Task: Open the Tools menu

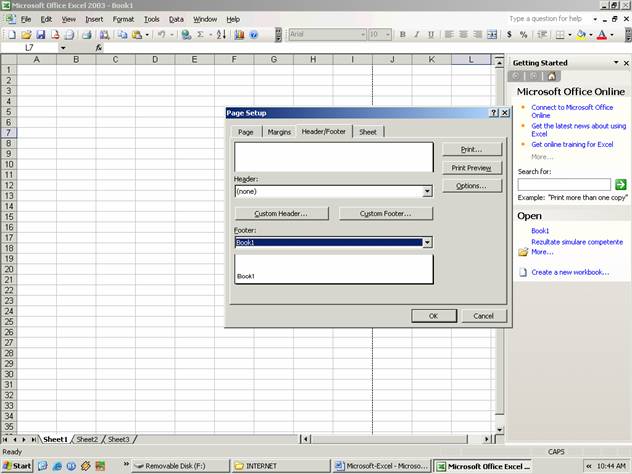Action: [152, 19]
